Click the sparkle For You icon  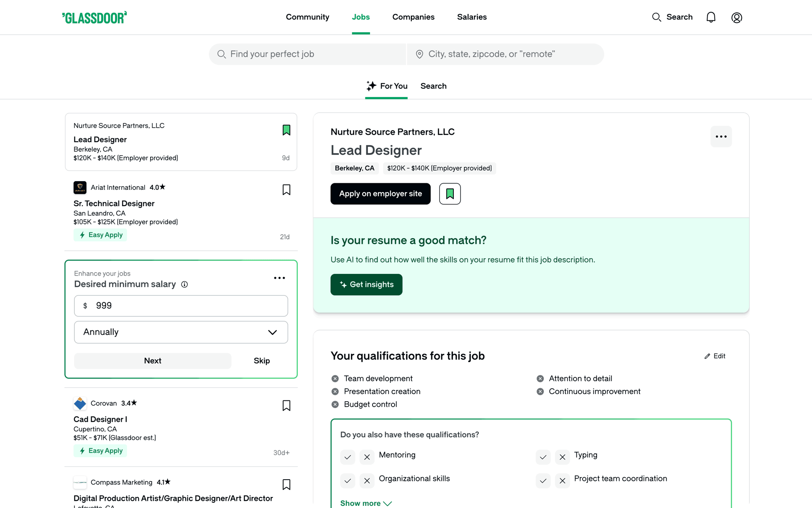tap(371, 86)
